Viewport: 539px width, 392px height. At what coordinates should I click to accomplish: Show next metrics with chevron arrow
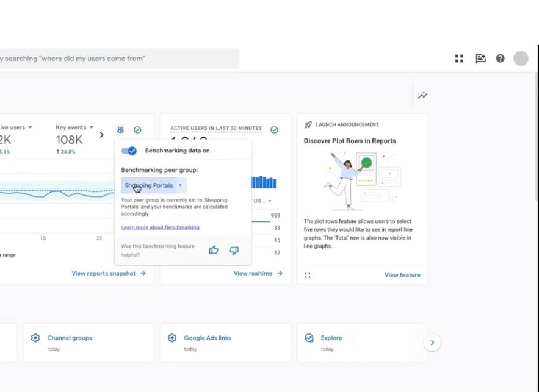pyautogui.click(x=102, y=135)
